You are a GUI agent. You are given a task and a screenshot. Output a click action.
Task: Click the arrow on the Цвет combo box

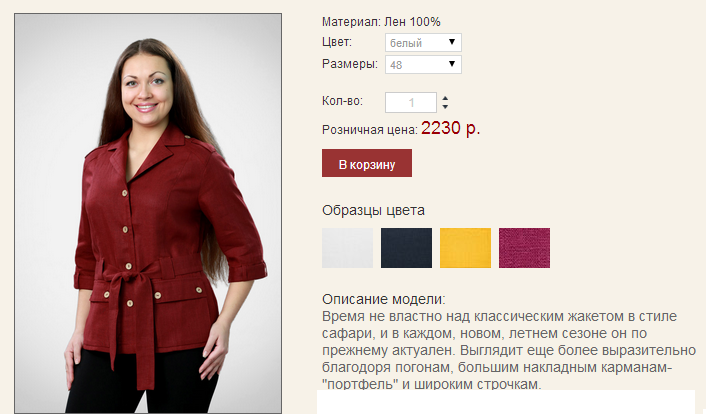pyautogui.click(x=452, y=42)
